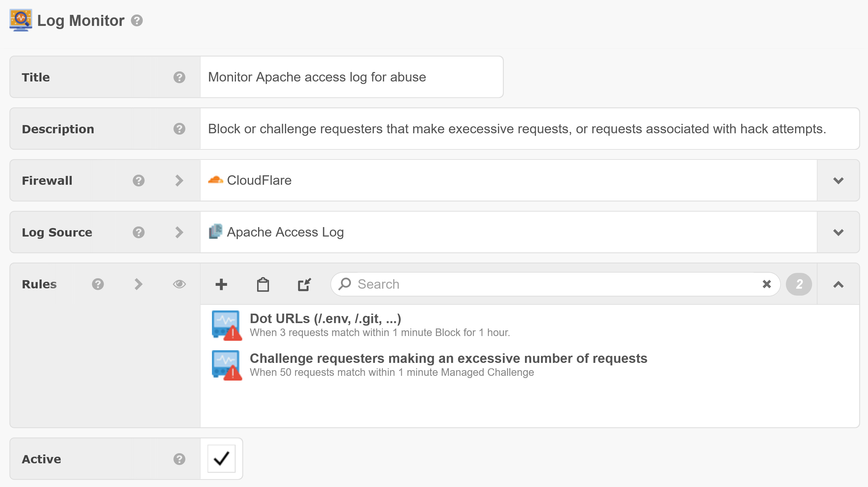Toggle the Rules eye visibility icon
Viewport: 868px width, 487px height.
click(x=179, y=284)
